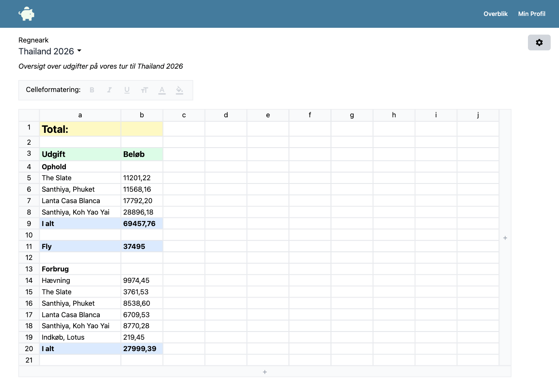Select amount cell 11201,22
The width and height of the screenshot is (559, 392).
[142, 178]
